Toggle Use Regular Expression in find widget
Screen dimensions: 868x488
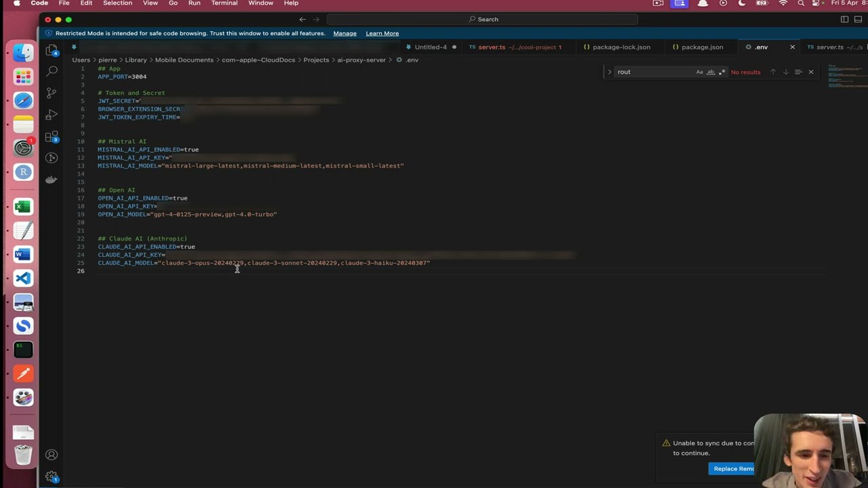click(722, 72)
